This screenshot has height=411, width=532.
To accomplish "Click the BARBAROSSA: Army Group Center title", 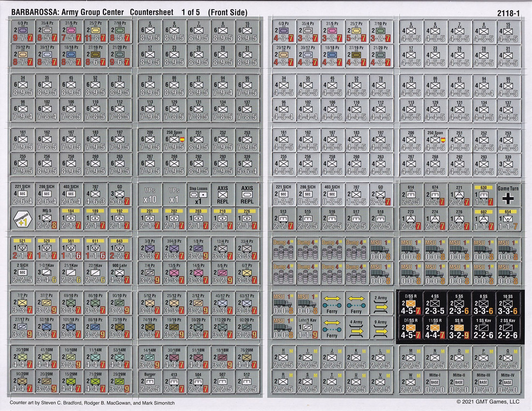I will [x=67, y=12].
